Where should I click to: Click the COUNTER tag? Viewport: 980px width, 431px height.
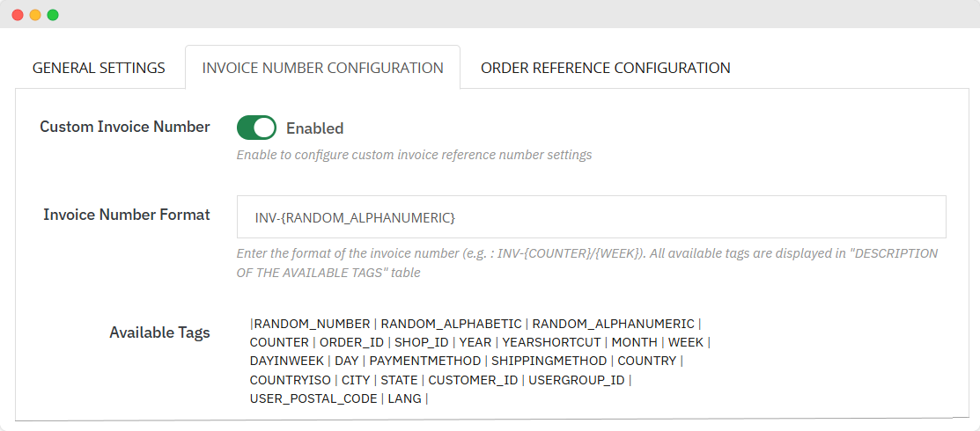[279, 342]
